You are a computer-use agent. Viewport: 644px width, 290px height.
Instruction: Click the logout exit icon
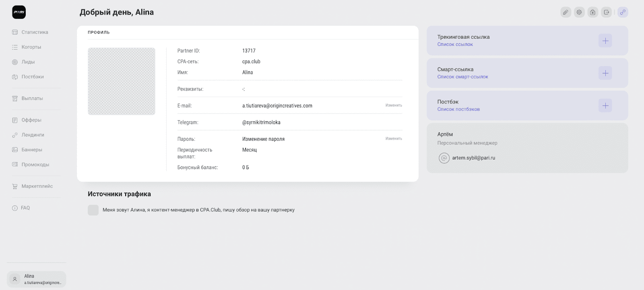pos(607,12)
